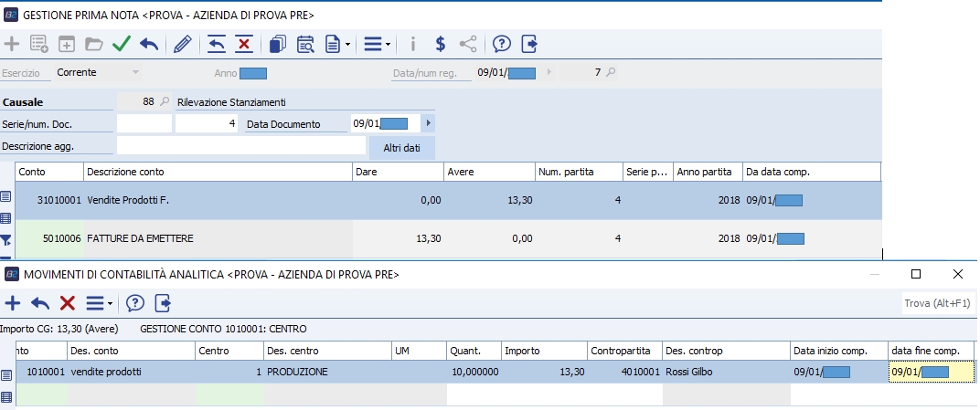
Task: Click the arrow next to Data Documento
Action: (x=428, y=123)
